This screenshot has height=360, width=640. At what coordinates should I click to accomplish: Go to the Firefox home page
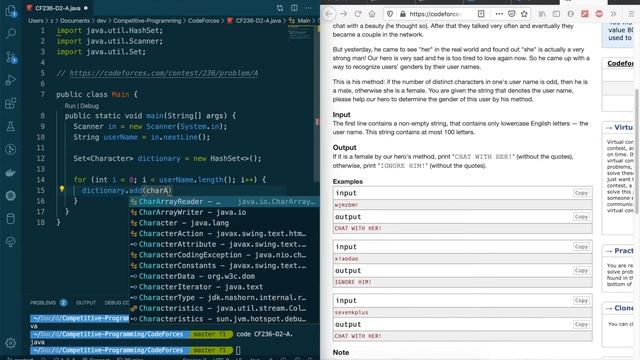coord(372,14)
